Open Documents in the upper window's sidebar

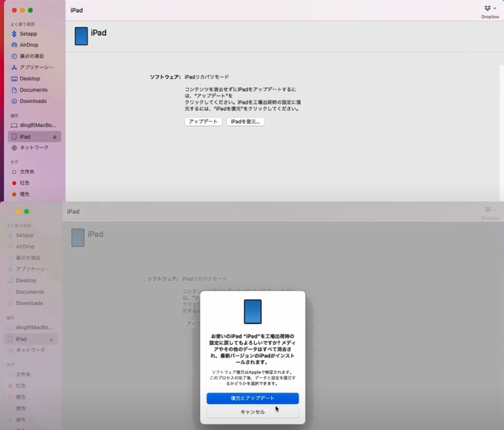(x=29, y=90)
